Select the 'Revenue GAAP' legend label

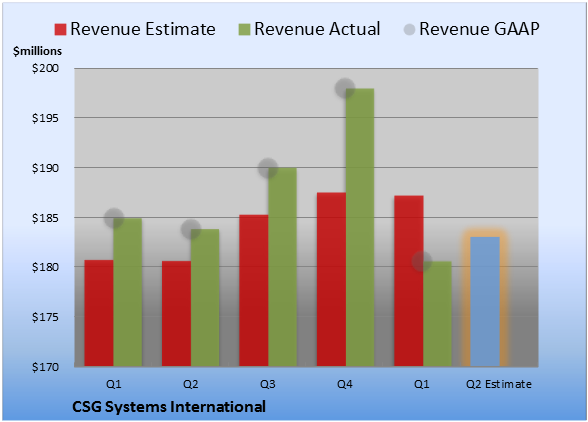479,29
